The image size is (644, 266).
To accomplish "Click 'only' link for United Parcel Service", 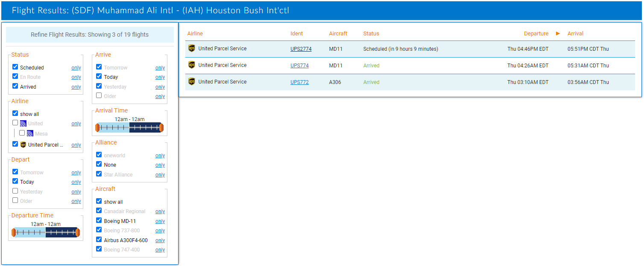I will coord(76,145).
